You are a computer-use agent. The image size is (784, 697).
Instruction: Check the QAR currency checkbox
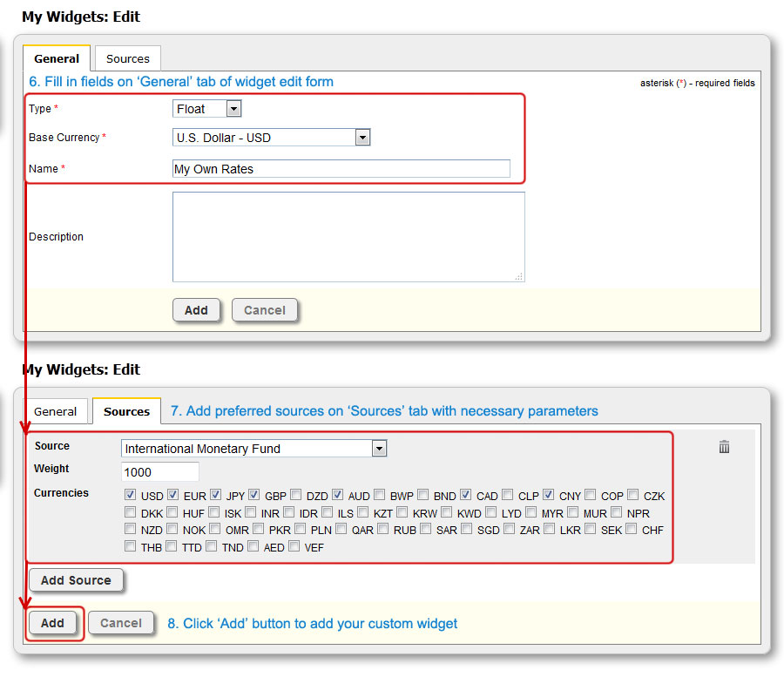[341, 529]
